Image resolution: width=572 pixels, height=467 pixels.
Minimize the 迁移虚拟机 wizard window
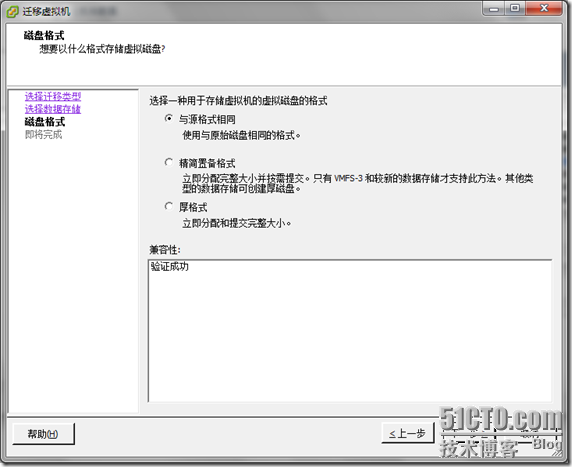[x=494, y=8]
